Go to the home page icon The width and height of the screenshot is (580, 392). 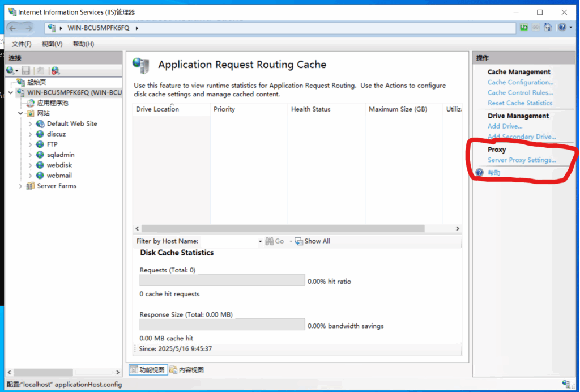[548, 27]
